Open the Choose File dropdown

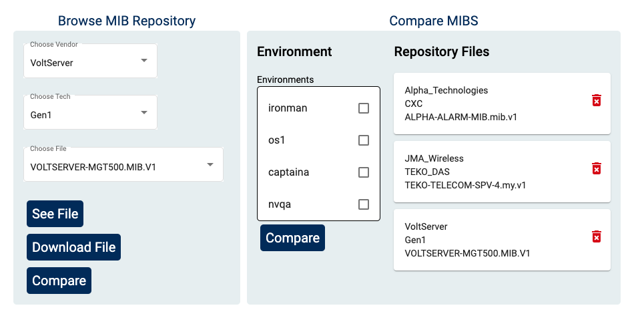click(123, 166)
